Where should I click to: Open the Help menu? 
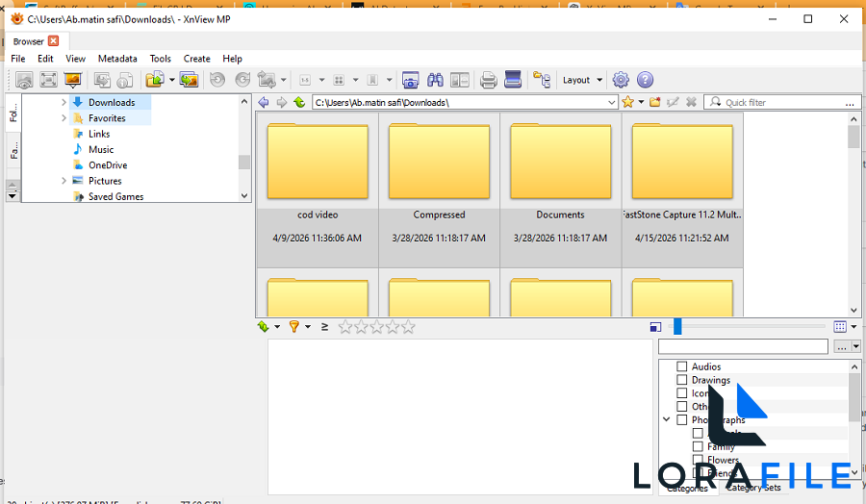click(232, 59)
